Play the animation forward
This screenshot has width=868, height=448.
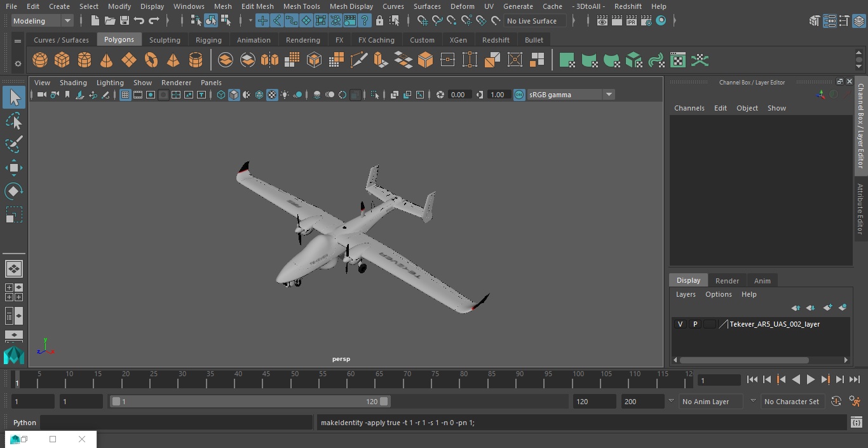pyautogui.click(x=811, y=379)
